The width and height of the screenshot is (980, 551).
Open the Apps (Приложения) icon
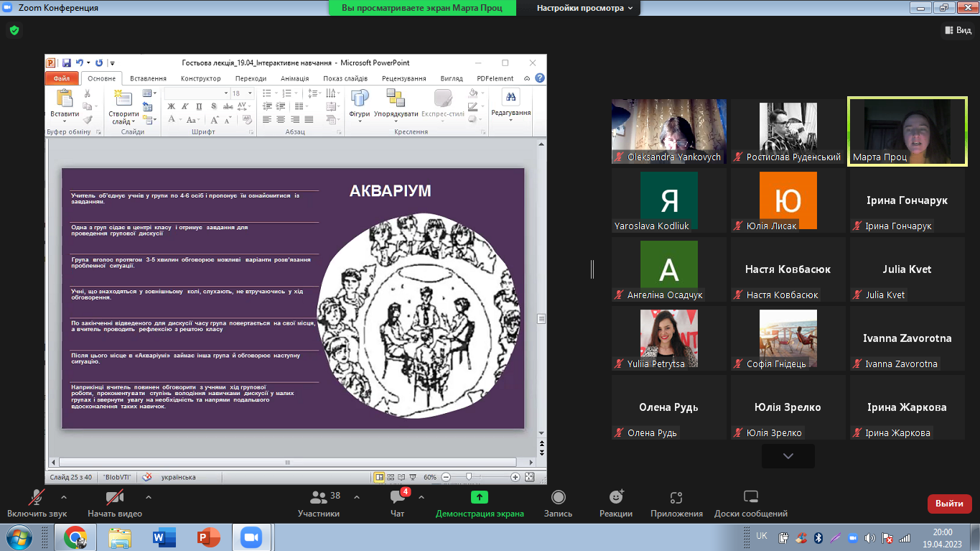pos(676,498)
